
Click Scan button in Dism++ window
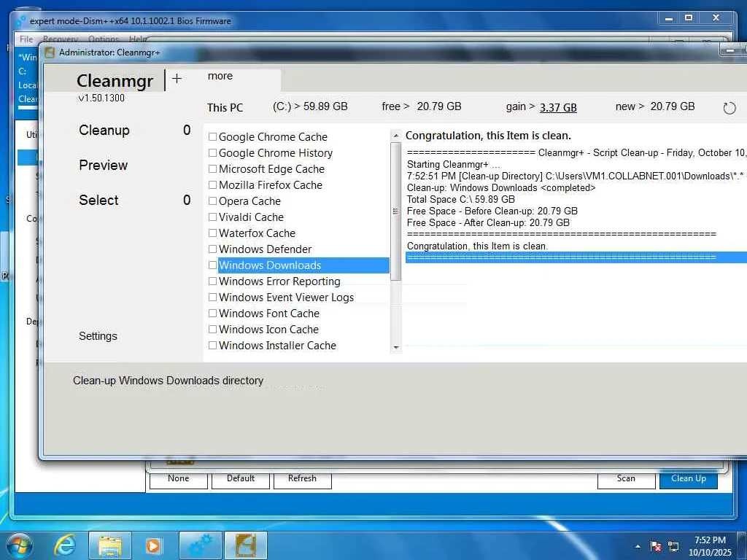tap(627, 480)
